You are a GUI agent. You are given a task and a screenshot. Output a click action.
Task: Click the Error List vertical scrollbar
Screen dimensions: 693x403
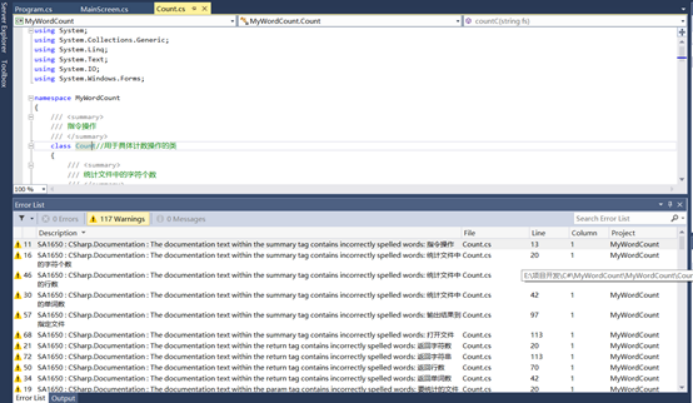[x=682, y=309]
